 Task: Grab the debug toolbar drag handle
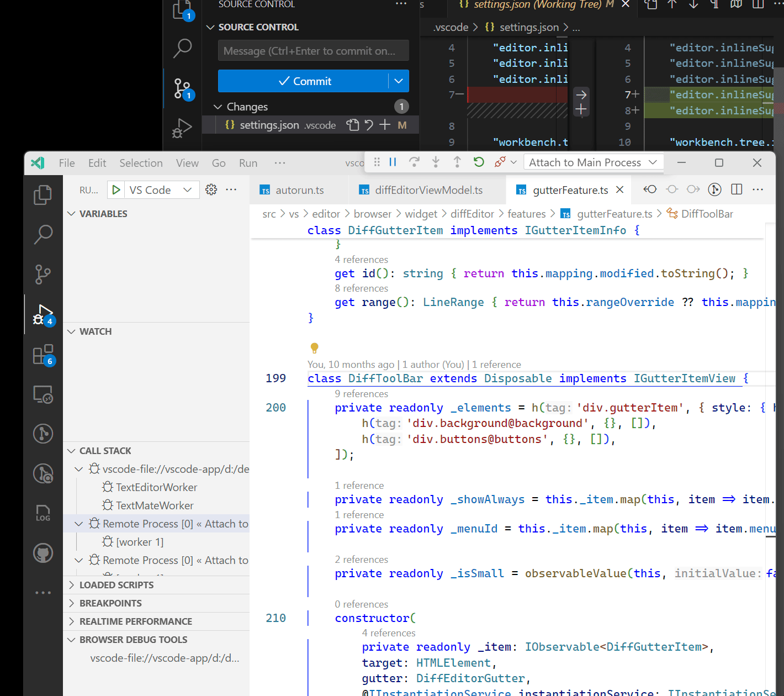pyautogui.click(x=377, y=162)
